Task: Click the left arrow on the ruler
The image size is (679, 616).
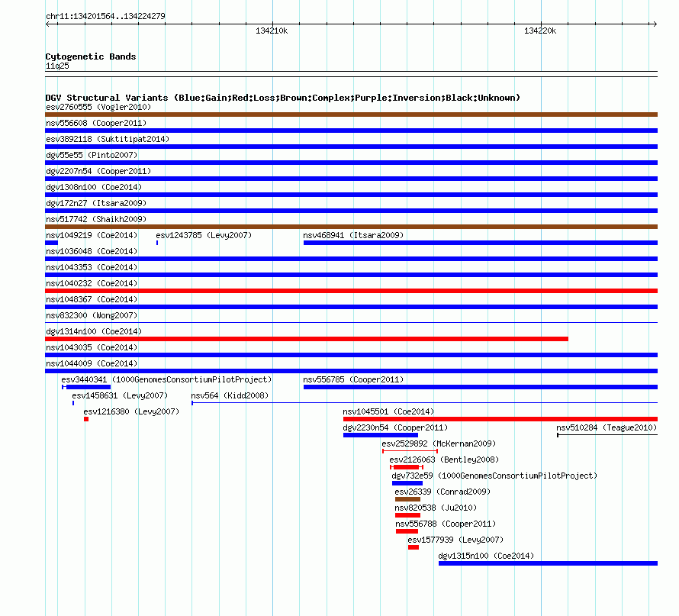Action: click(x=48, y=24)
